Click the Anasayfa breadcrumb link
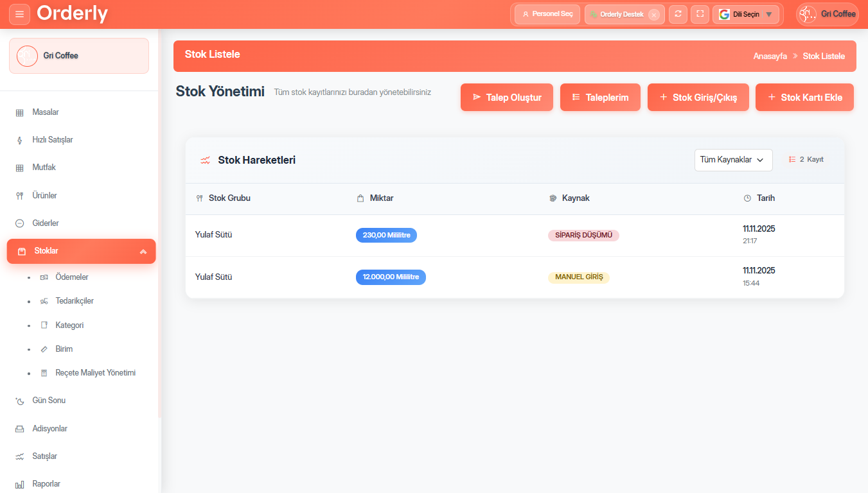868x493 pixels. click(770, 56)
